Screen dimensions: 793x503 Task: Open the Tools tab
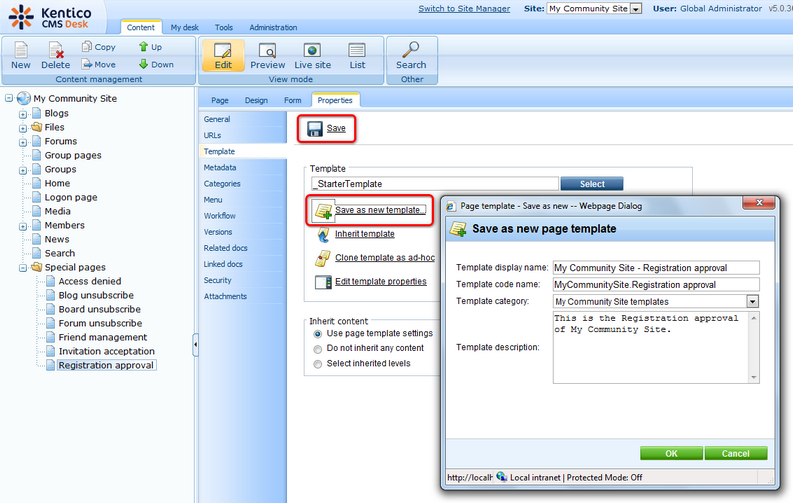coord(224,27)
